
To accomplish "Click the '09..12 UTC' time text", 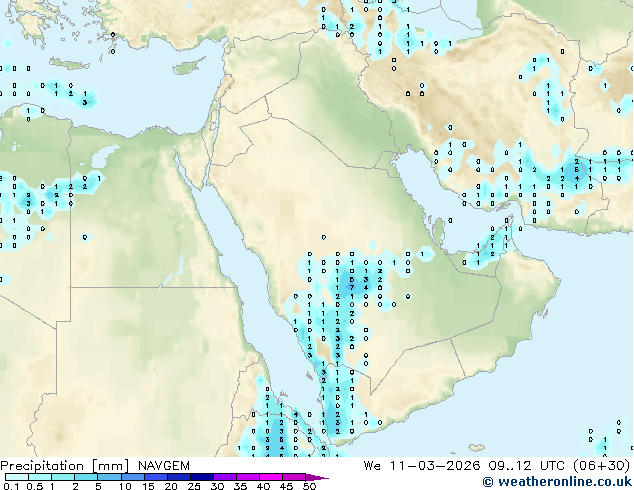I will 527,466.
